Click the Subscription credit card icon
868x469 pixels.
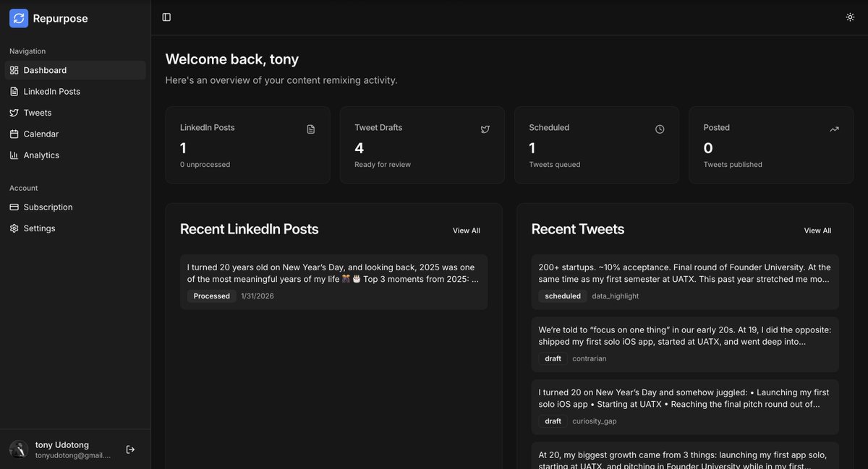(14, 207)
